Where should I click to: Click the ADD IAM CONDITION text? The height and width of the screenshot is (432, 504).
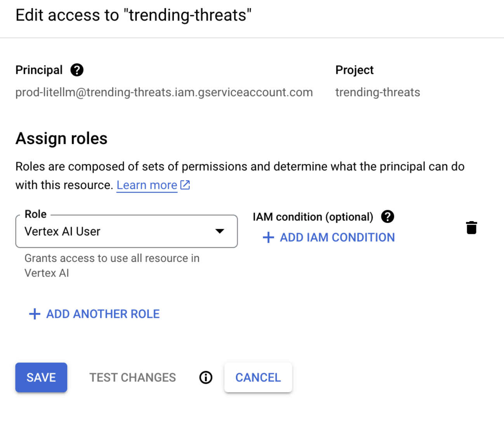click(x=337, y=237)
